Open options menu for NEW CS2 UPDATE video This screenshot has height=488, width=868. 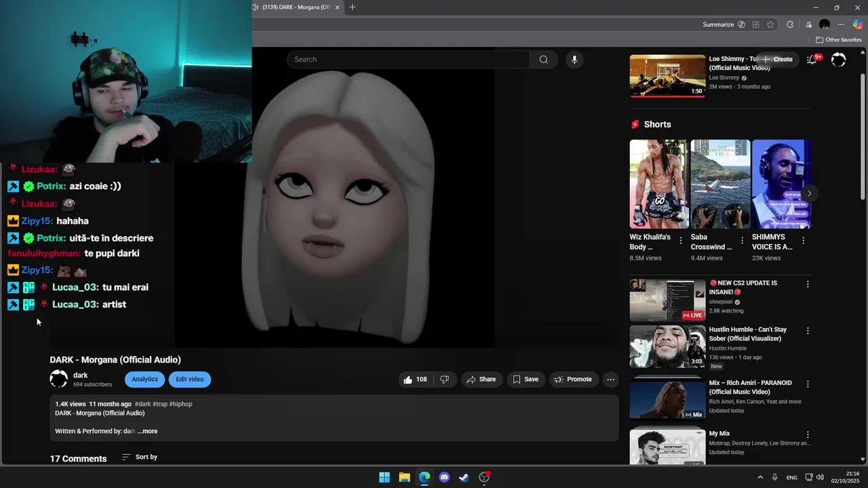pos(808,285)
